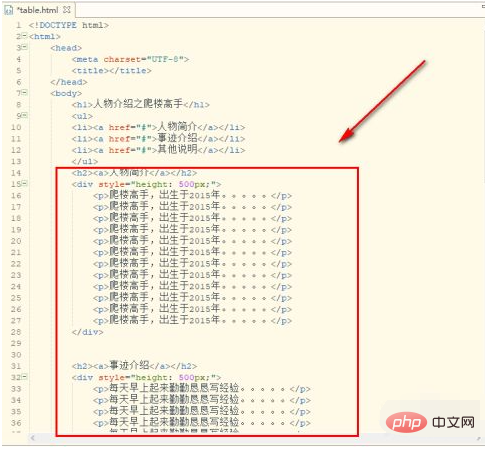Select the table.html tab
The image size is (485, 455).
[37, 10]
